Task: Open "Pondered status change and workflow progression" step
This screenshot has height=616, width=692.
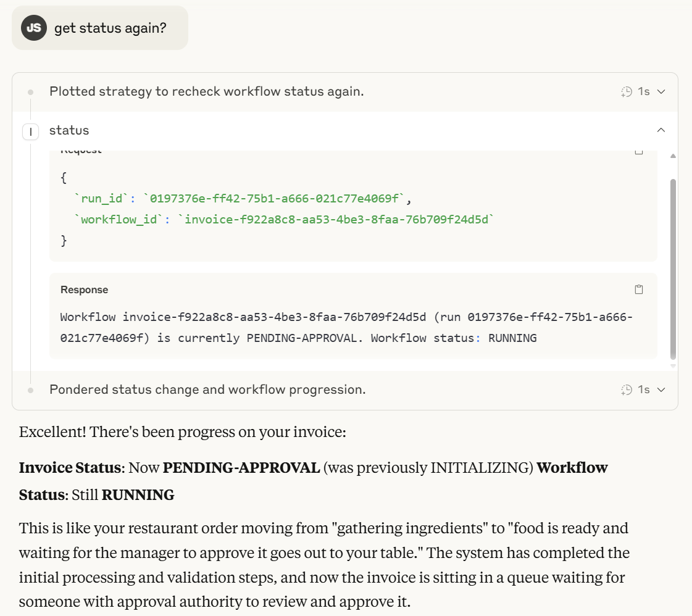Action: click(x=207, y=389)
